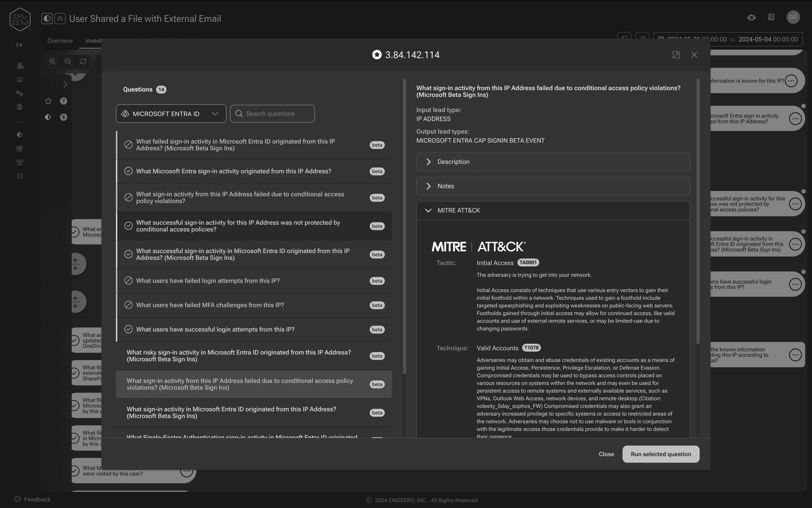The height and width of the screenshot is (508, 812).
Task: Click the zoom out magnifier on the graph toolbar
Action: click(x=68, y=62)
